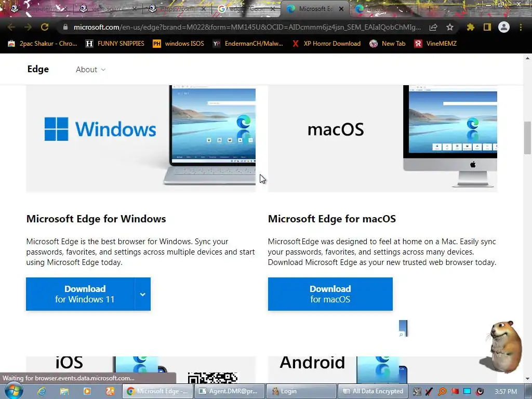Open the VineMEMZ bookmark
The height and width of the screenshot is (399, 532).
click(x=436, y=44)
